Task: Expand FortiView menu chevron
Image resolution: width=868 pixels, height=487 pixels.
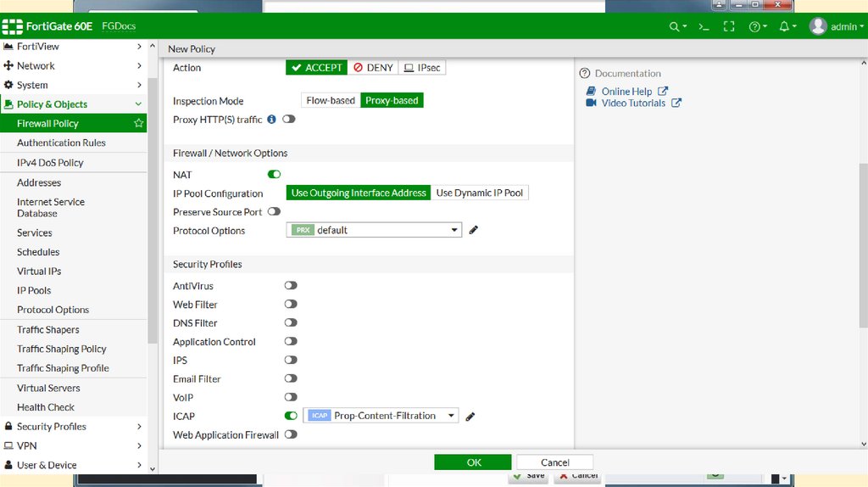Action: (139, 47)
